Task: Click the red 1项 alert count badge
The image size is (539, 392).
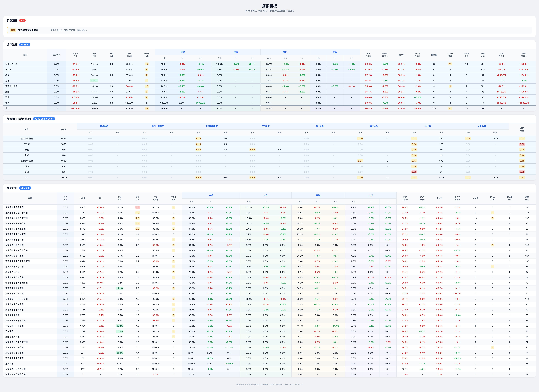Action: (x=22, y=20)
